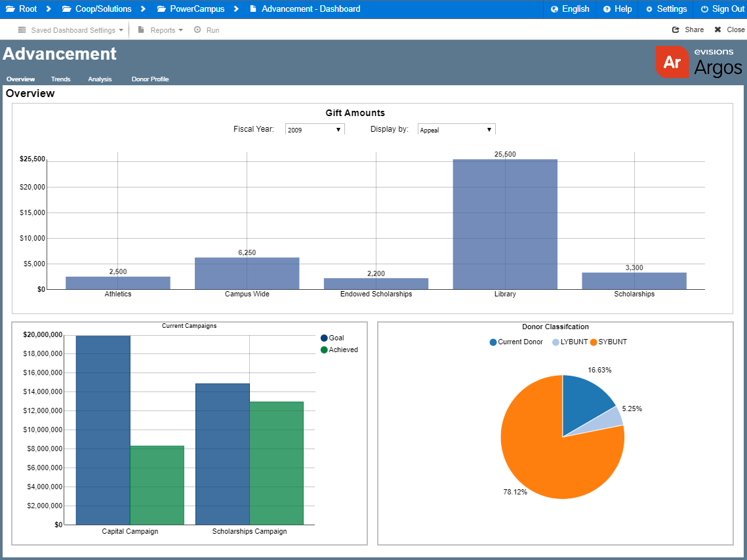Switch to the Trends tab
Viewport: 747px width, 560px height.
click(x=60, y=79)
